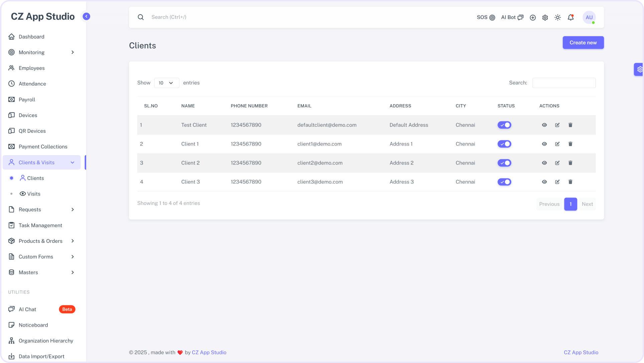Go to the Visits page
The image size is (644, 363).
pos(33,194)
